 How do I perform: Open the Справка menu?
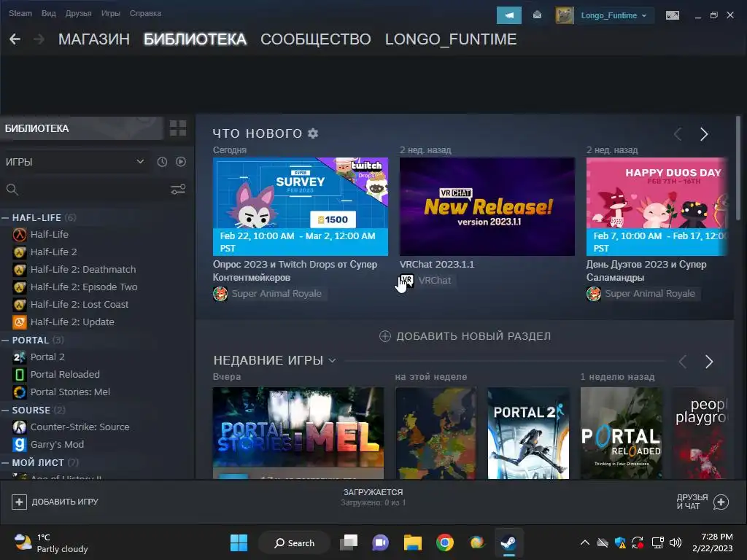coord(145,13)
